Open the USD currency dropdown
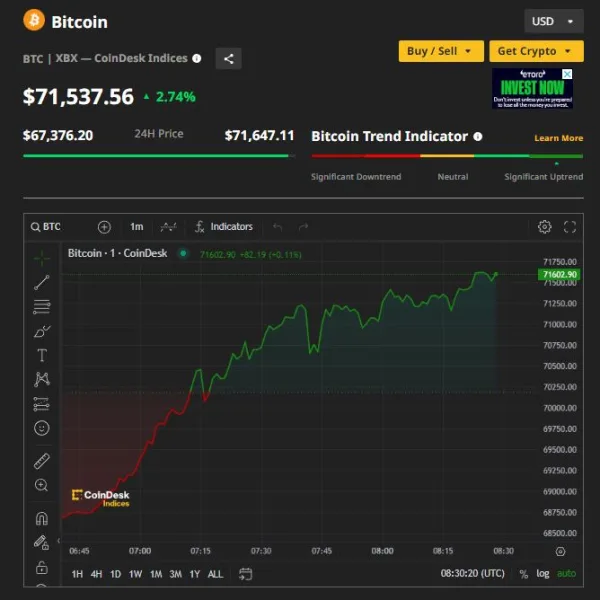Screen dimensions: 600x600 (554, 21)
